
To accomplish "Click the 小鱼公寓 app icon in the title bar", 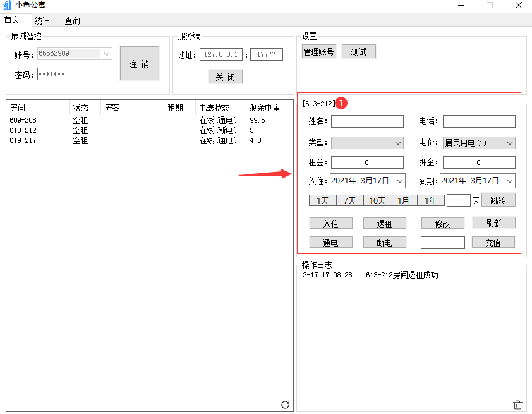I will click(6, 5).
